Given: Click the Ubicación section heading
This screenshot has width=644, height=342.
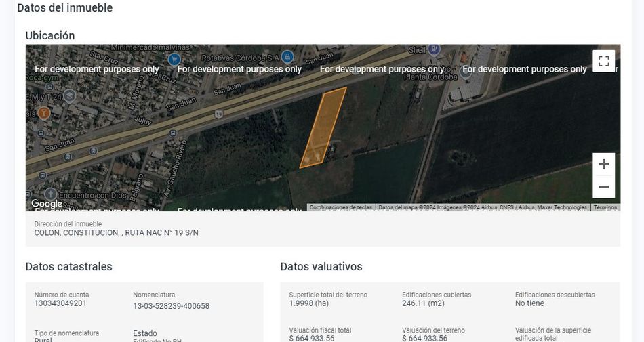Looking at the screenshot, I should [x=50, y=36].
